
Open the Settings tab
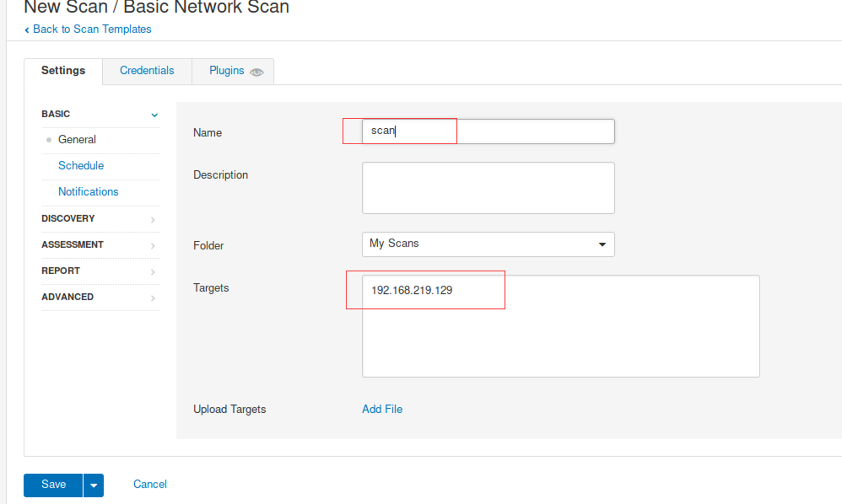coord(63,70)
